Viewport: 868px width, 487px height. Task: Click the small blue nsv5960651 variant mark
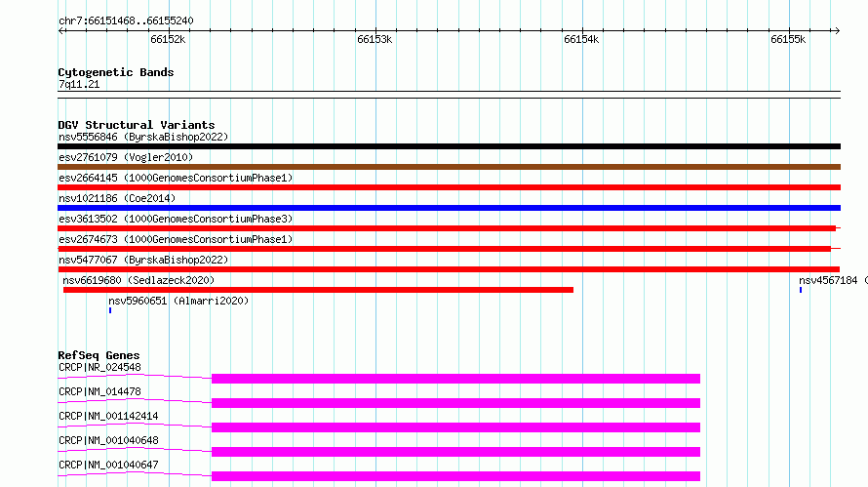tap(110, 310)
